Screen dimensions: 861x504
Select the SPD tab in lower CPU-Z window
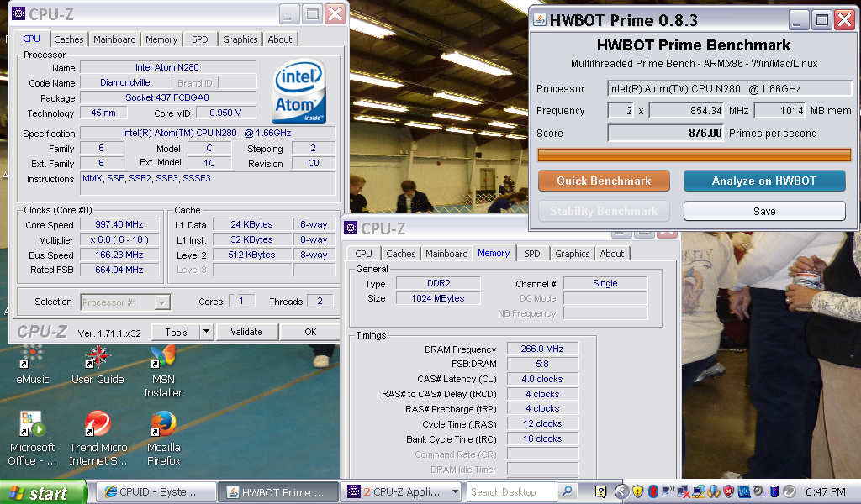pos(532,254)
